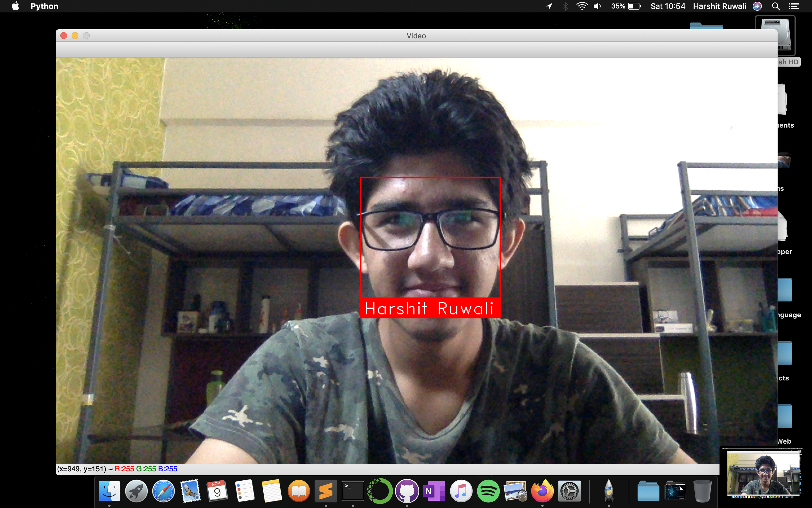
Task: Click the Python rocket launcher in dock
Action: (x=609, y=491)
